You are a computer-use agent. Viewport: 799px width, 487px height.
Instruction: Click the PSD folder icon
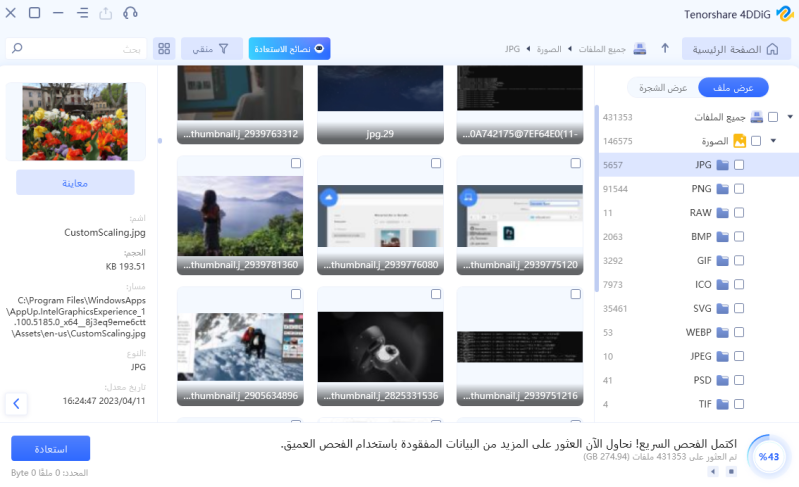click(x=723, y=381)
